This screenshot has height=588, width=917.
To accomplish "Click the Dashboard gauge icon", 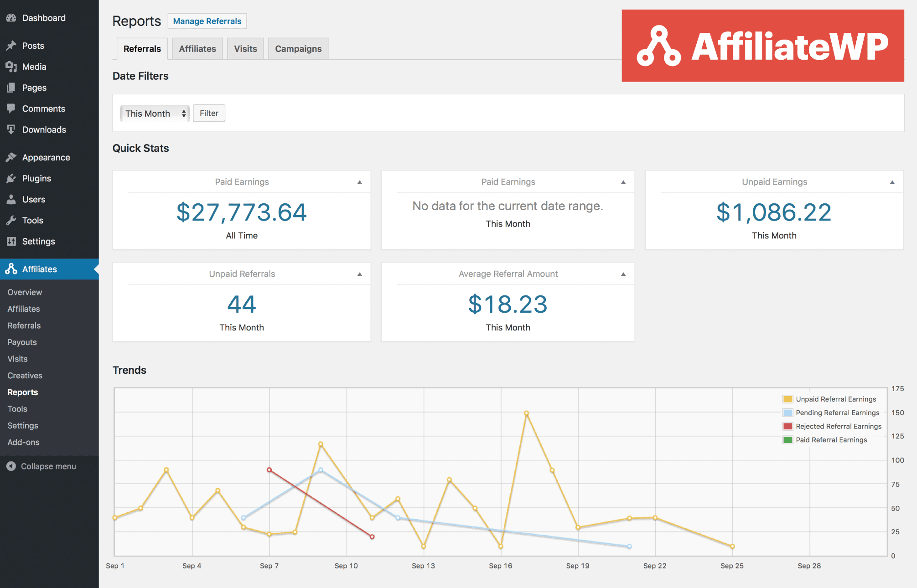I will [11, 18].
